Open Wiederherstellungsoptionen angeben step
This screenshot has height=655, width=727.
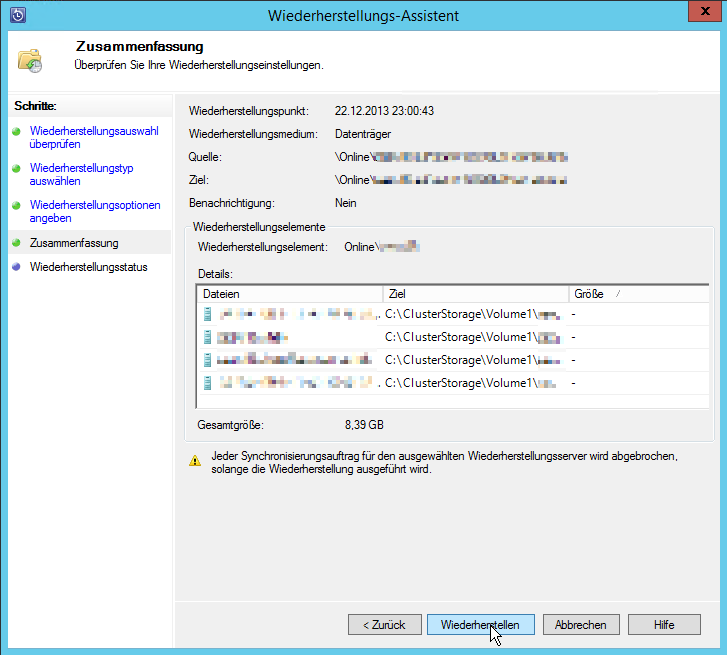pos(94,211)
